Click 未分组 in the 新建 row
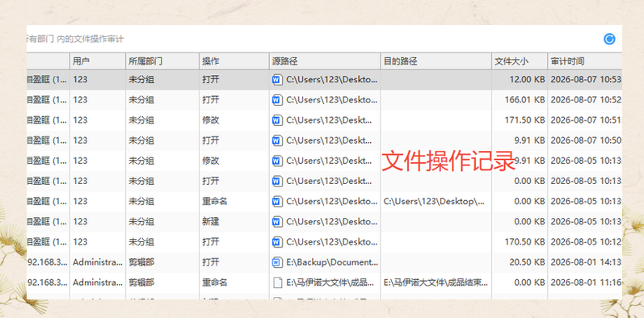This screenshot has width=644, height=318. (141, 222)
